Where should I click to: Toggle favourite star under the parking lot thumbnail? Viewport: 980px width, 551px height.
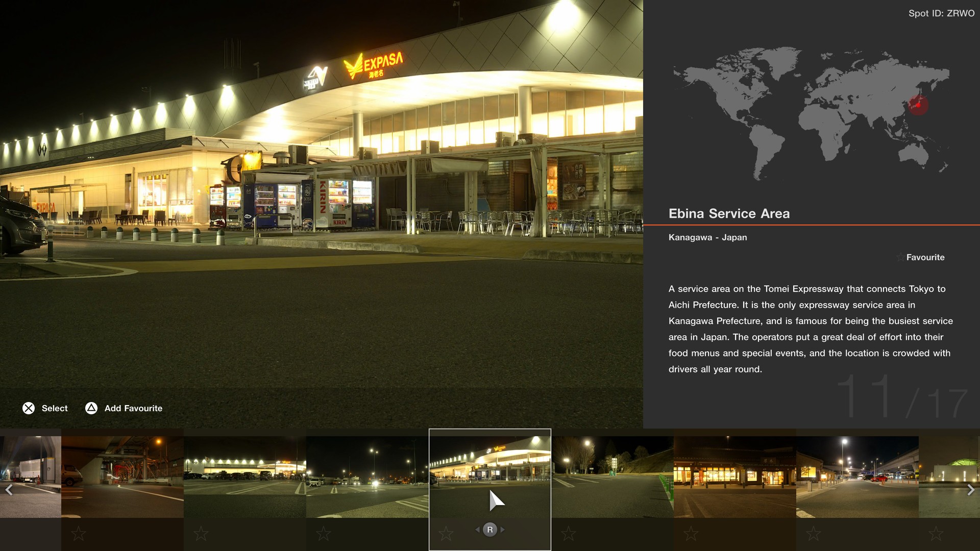point(201,534)
